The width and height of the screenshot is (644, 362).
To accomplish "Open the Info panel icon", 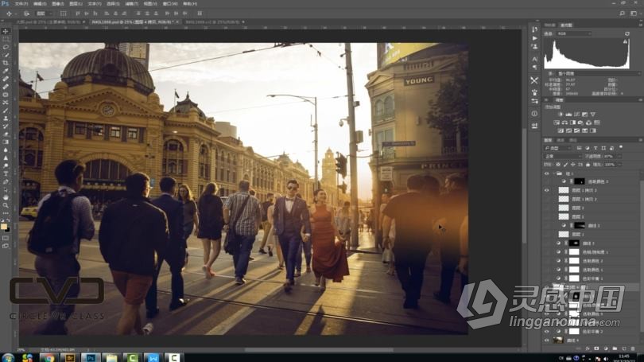I will tap(534, 114).
